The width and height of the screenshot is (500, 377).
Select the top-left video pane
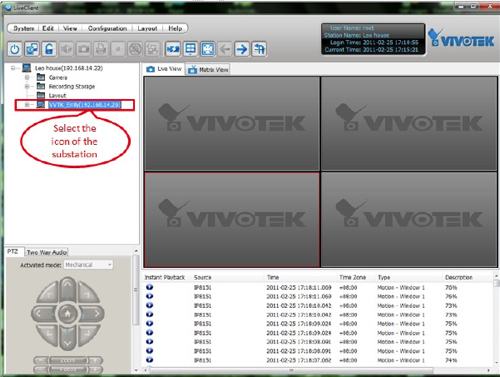point(232,124)
